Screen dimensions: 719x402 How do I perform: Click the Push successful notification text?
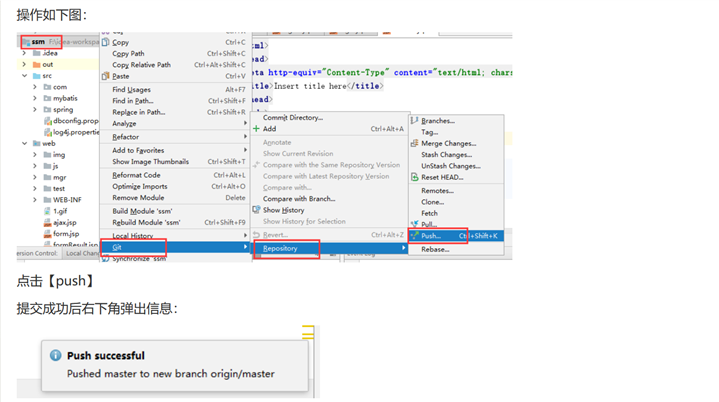pos(105,355)
